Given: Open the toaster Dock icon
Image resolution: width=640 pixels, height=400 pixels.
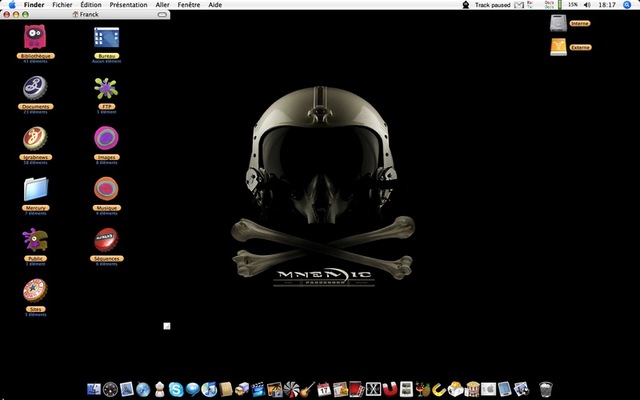Looking at the screenshot, I should 456,389.
